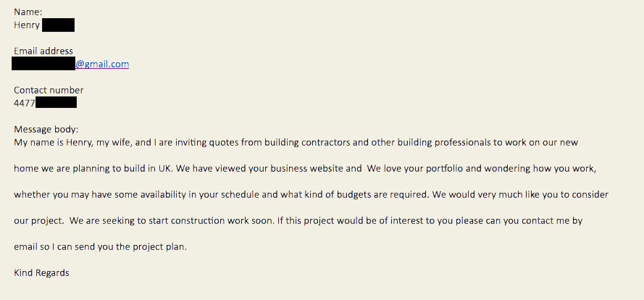The height and width of the screenshot is (300, 644).
Task: Open the @gmail.com email link
Action: [x=102, y=64]
